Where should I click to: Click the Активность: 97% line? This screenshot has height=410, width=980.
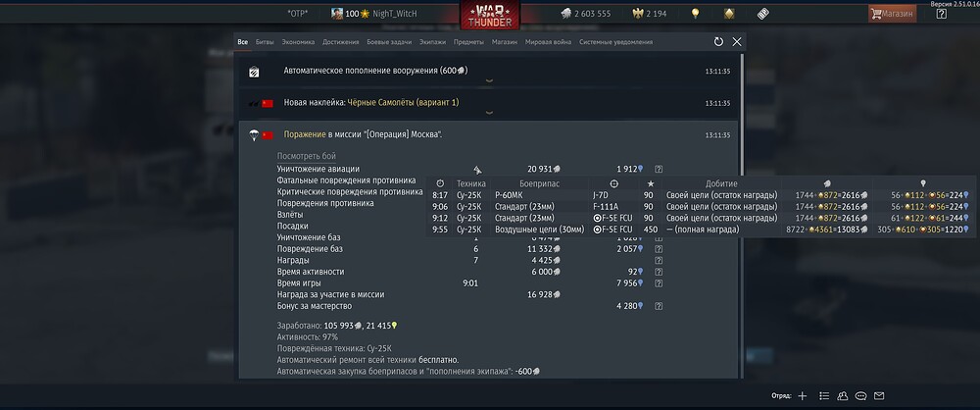(308, 337)
